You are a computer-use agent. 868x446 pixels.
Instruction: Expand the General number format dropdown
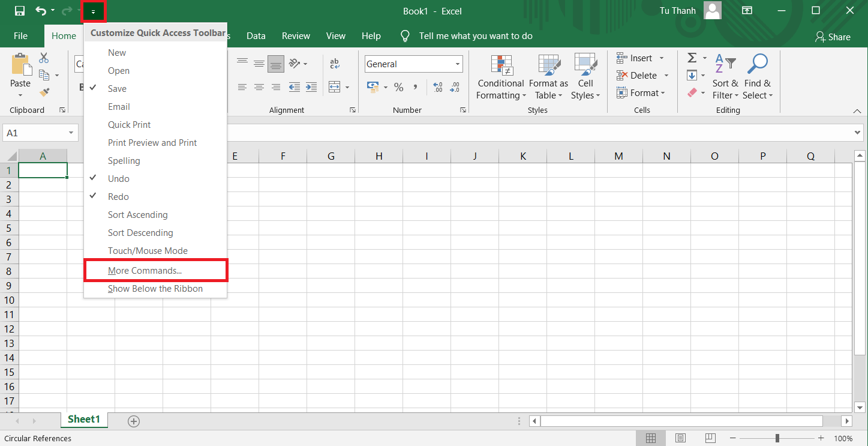coord(458,64)
